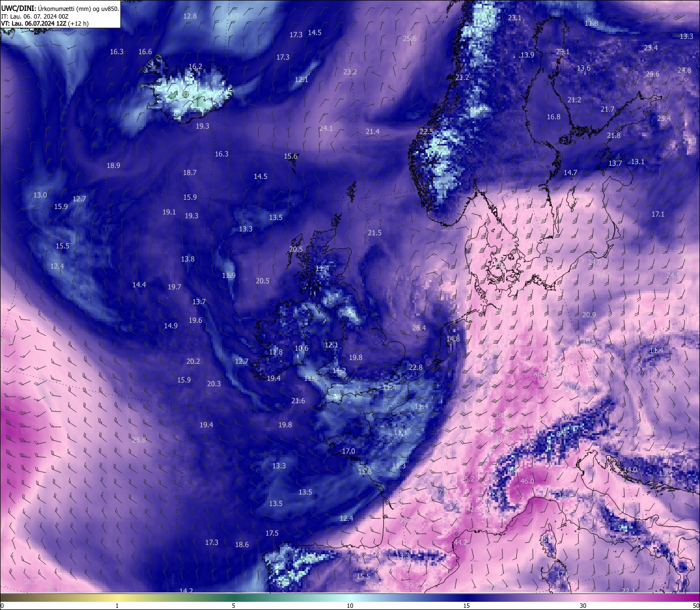Click the UWC/DINI title label
The width and height of the screenshot is (700, 610).
[19, 8]
